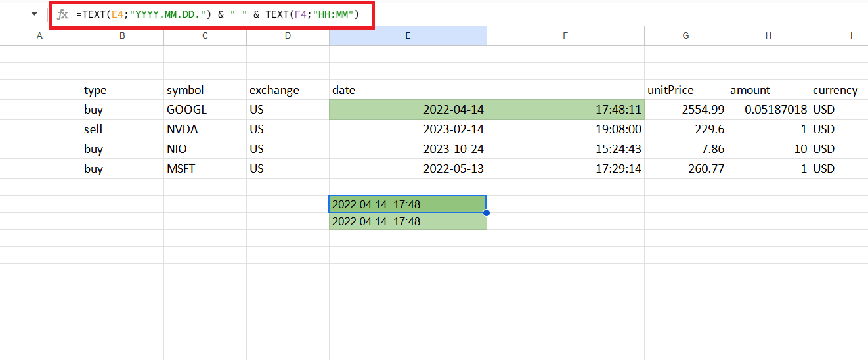The height and width of the screenshot is (360, 868).
Task: Click column G header
Action: tap(685, 36)
